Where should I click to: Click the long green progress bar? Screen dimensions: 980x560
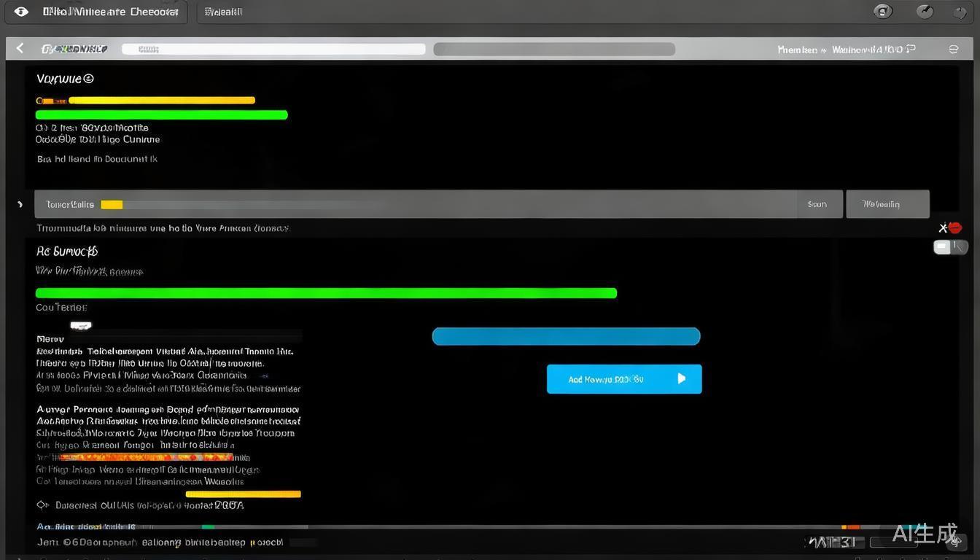click(x=326, y=293)
